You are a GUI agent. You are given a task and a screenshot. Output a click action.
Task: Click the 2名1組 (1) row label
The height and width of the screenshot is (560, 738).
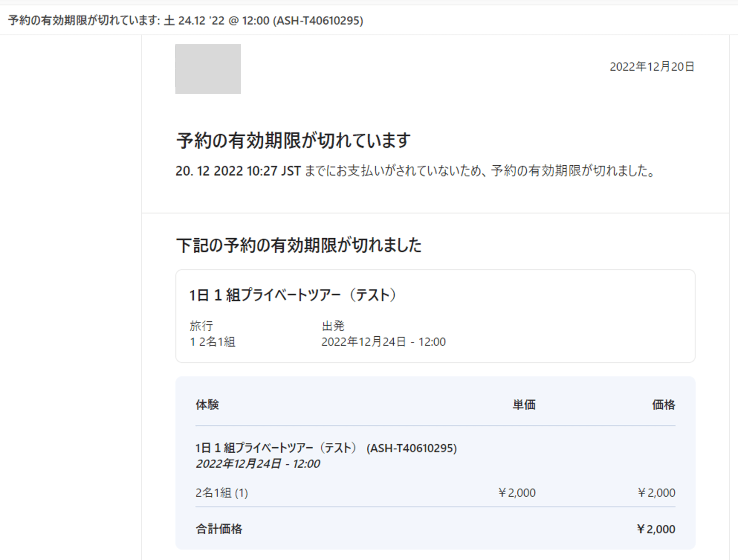point(222,493)
